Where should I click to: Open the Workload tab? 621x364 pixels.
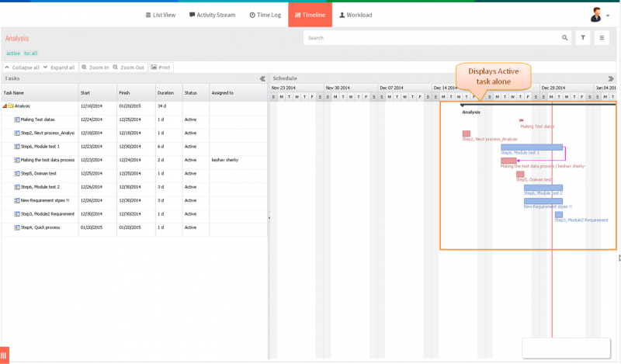click(356, 15)
